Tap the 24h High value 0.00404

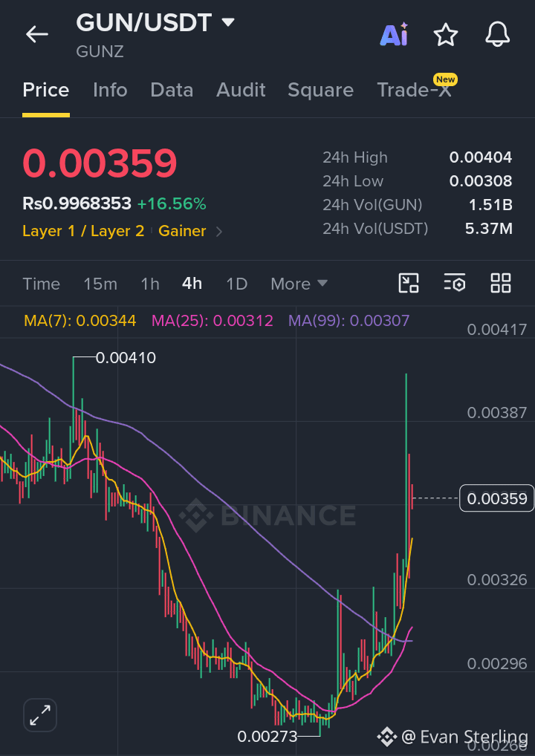[481, 157]
